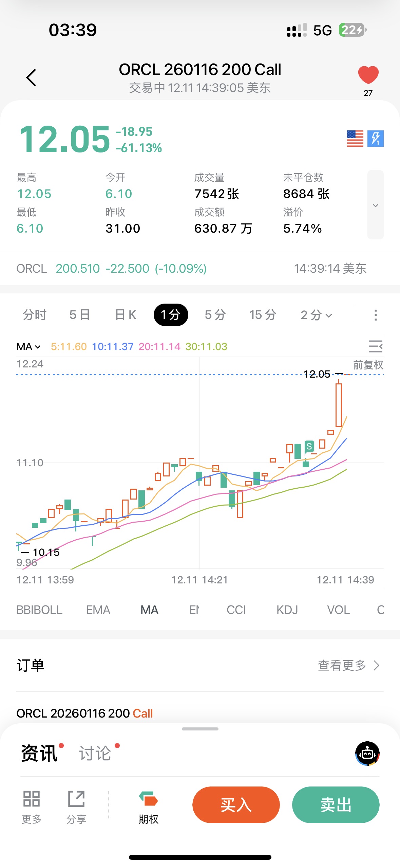Viewport: 400px width, 868px height.
Task: Select the 日K chart tab
Action: tap(126, 315)
